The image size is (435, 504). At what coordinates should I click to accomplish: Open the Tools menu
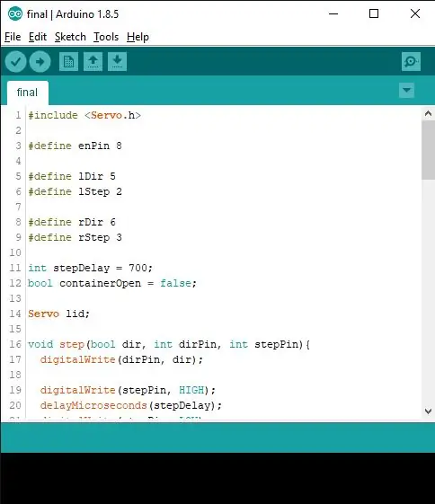pos(106,37)
